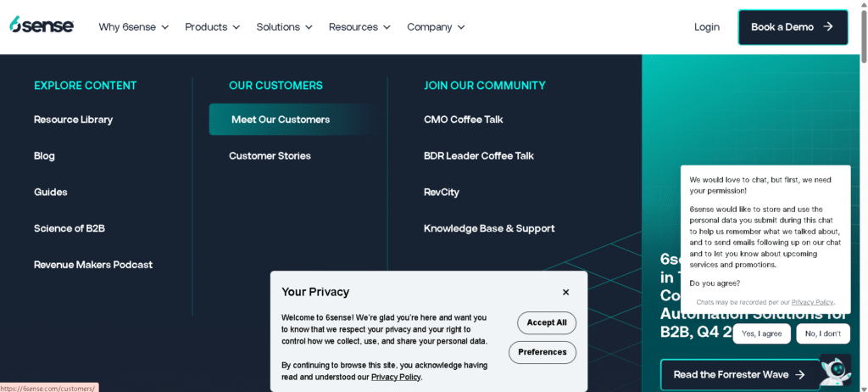Open the Resource Library link
The height and width of the screenshot is (392, 868).
tap(73, 120)
